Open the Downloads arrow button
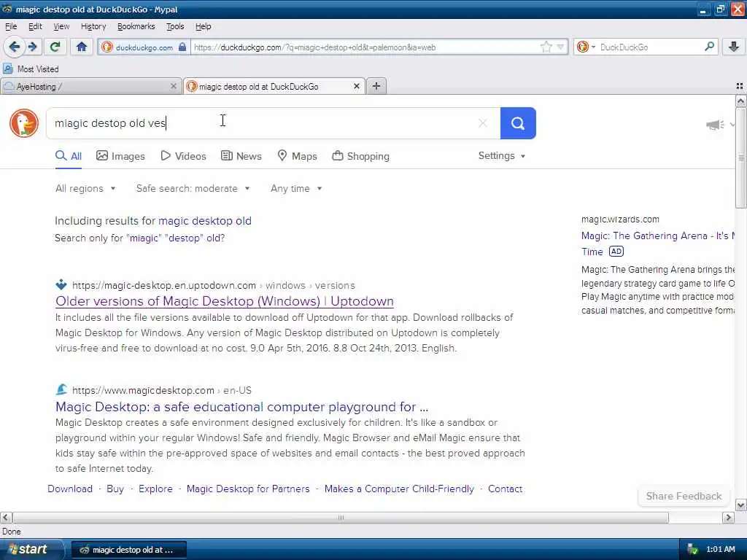 coord(734,46)
